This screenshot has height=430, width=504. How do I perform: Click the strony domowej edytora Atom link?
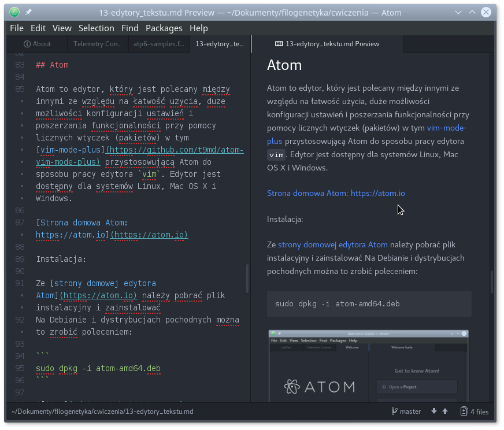point(332,244)
